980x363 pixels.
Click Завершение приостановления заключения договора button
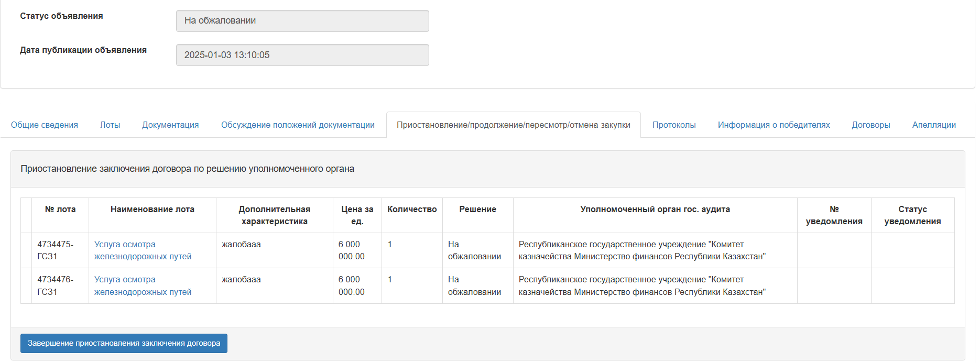tap(124, 343)
